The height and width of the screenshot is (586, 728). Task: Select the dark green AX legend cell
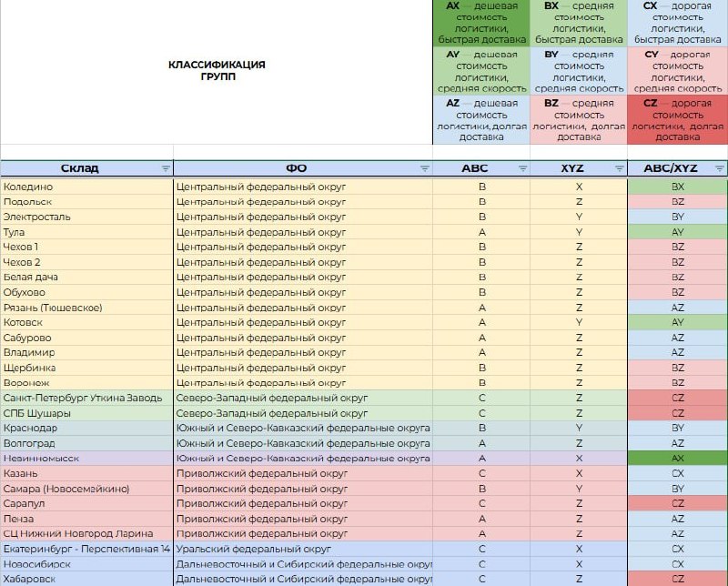point(481,24)
